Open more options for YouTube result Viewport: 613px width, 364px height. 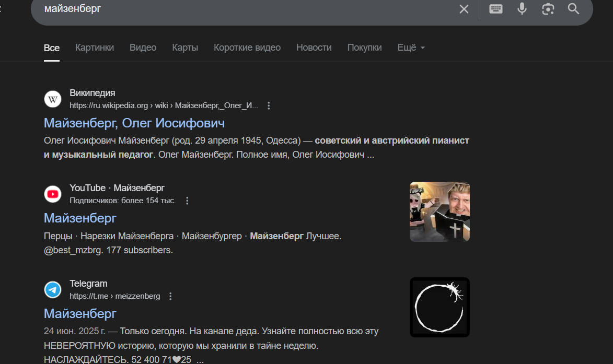(x=187, y=201)
